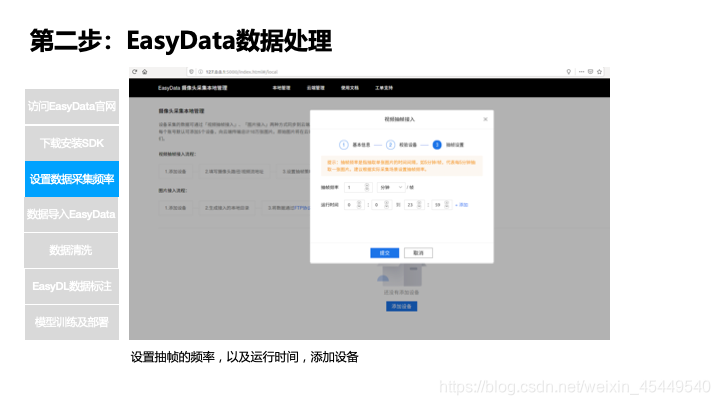Increase the end minute 59 with its stepper
Screen dimensions: 720x405
[x=447, y=202]
